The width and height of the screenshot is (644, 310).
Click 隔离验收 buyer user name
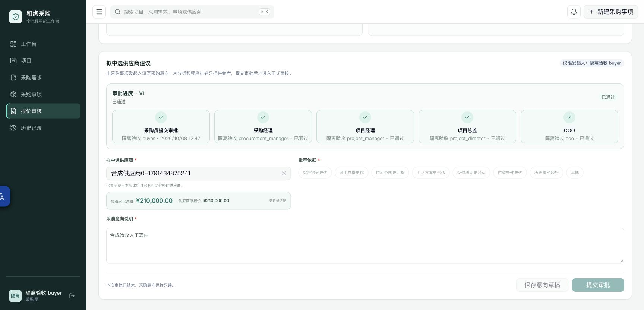pyautogui.click(x=44, y=293)
